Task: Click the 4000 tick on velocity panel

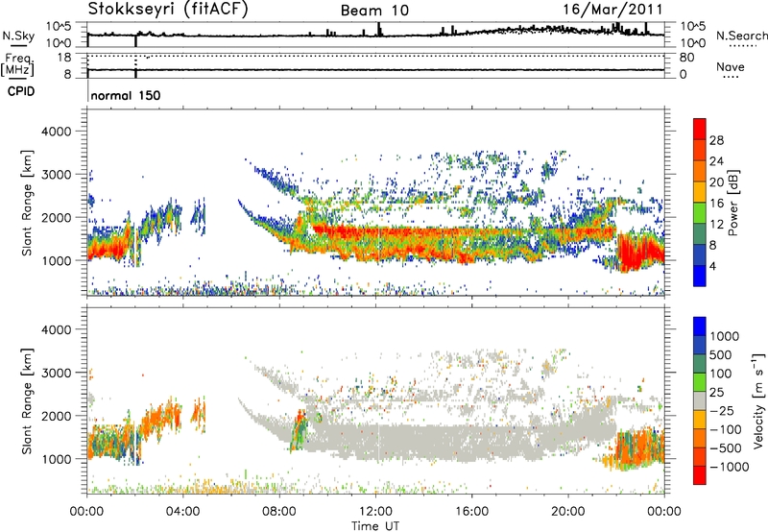Action: click(56, 329)
